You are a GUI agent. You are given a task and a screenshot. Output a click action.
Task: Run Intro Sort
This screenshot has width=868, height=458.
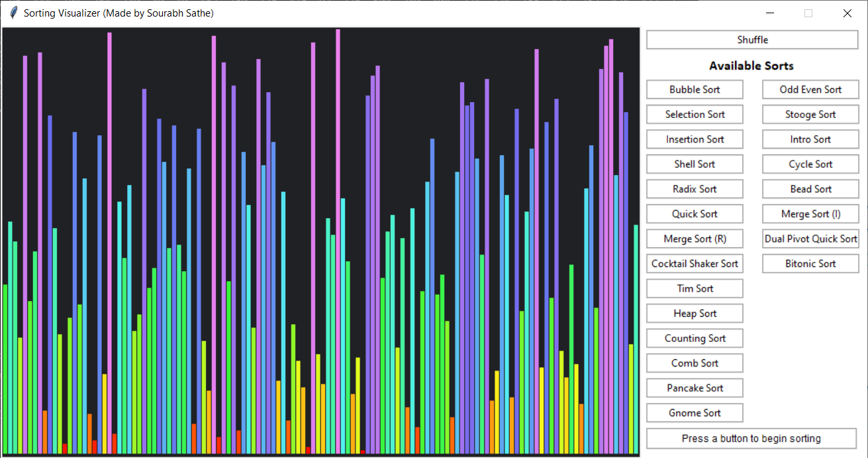(x=810, y=139)
